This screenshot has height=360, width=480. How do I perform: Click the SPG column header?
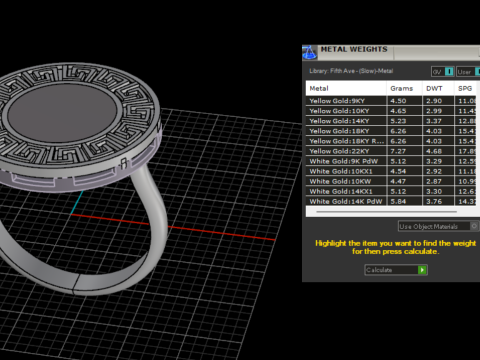tap(465, 88)
